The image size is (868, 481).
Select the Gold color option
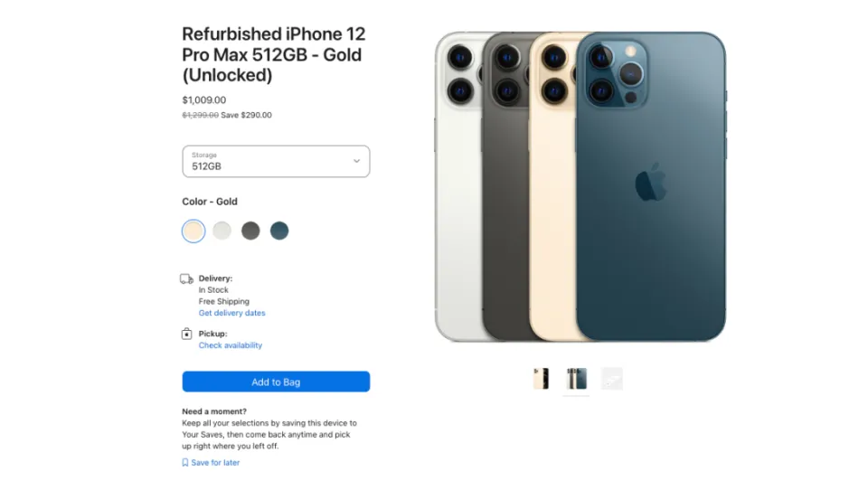point(193,231)
